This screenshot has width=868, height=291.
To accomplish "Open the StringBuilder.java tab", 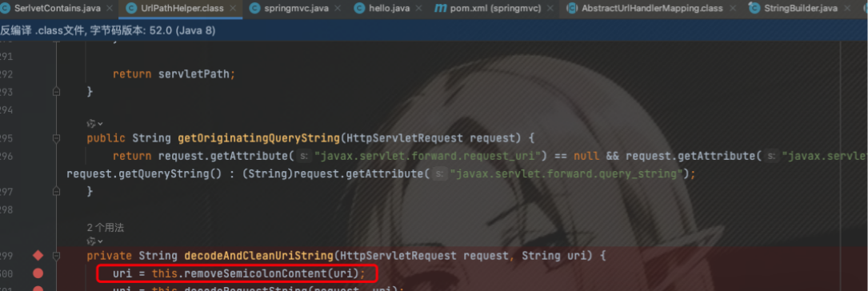I will 801,8.
